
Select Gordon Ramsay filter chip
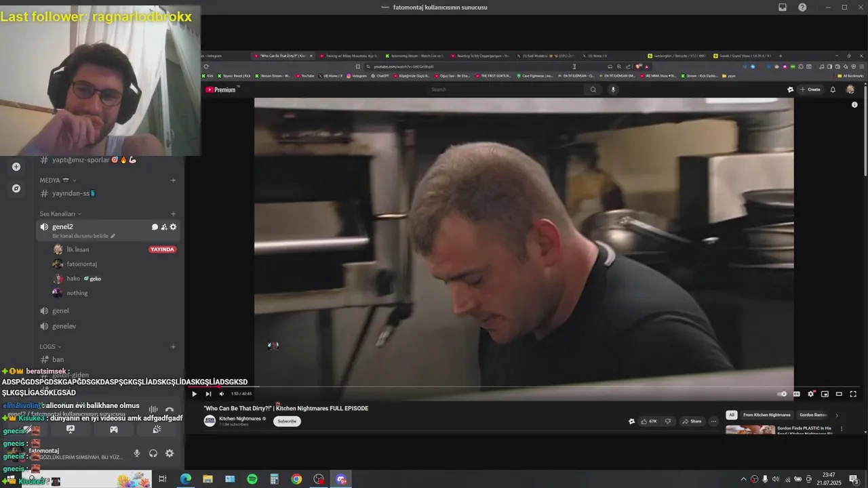[x=812, y=415]
